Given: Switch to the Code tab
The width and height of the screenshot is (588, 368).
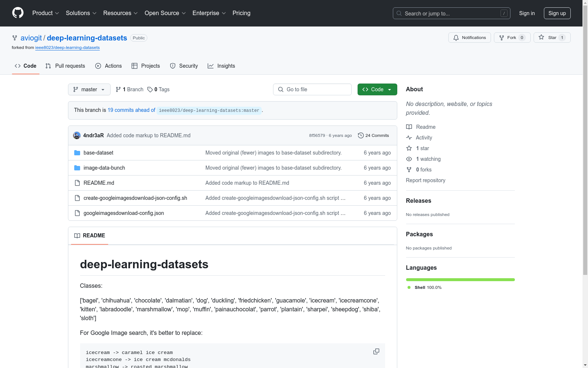Looking at the screenshot, I should (x=26, y=66).
